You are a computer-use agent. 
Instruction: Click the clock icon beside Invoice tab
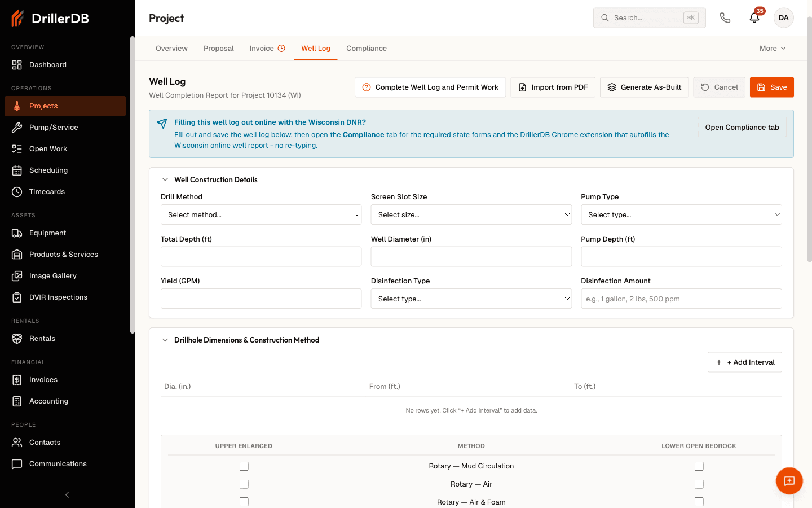pyautogui.click(x=281, y=49)
